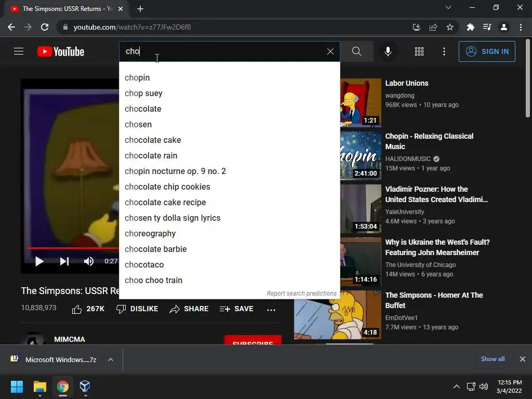Select suggestion 'chopin'
532x399 pixels.
coord(229,78)
